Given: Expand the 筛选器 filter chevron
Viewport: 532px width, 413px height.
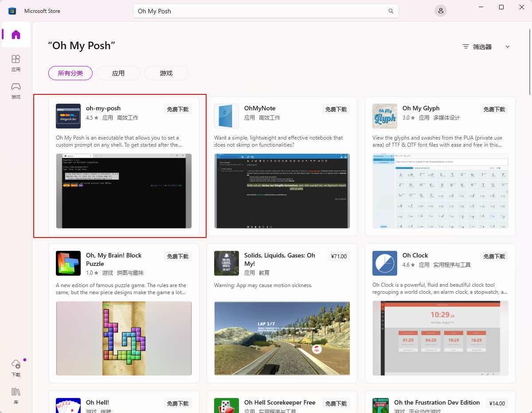Looking at the screenshot, I should (508, 47).
